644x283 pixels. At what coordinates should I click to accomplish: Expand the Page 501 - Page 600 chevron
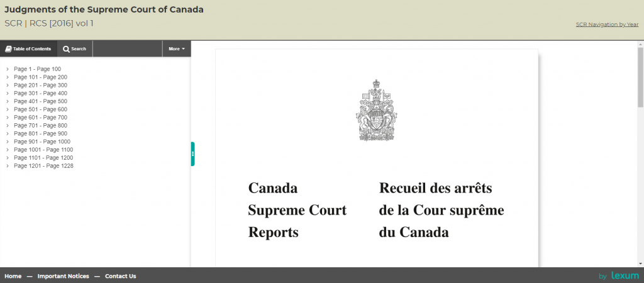point(7,109)
